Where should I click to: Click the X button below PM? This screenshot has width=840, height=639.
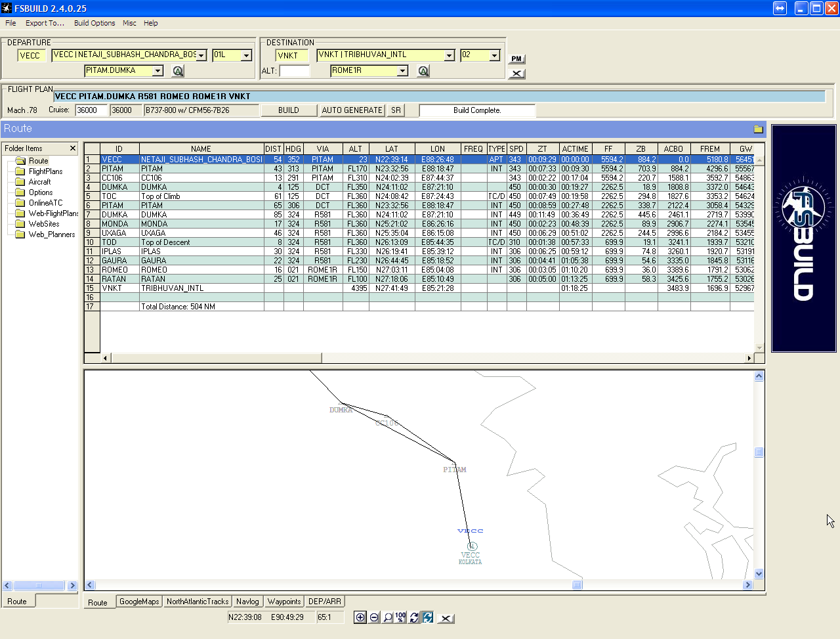516,74
